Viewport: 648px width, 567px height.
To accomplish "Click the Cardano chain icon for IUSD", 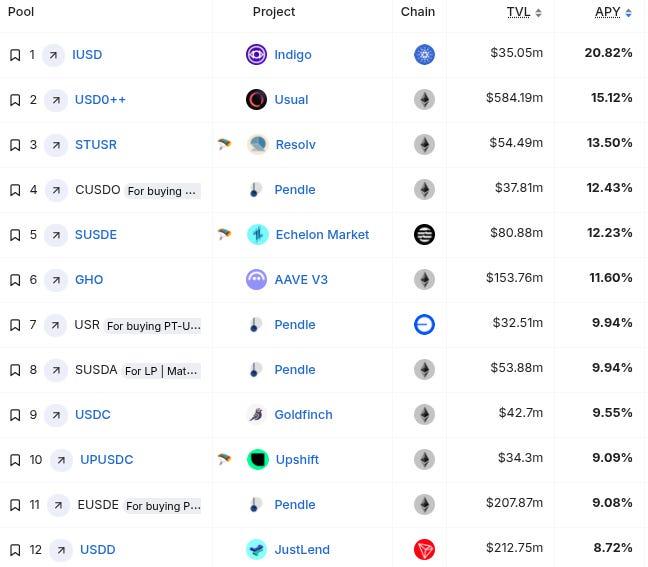I will coord(424,55).
